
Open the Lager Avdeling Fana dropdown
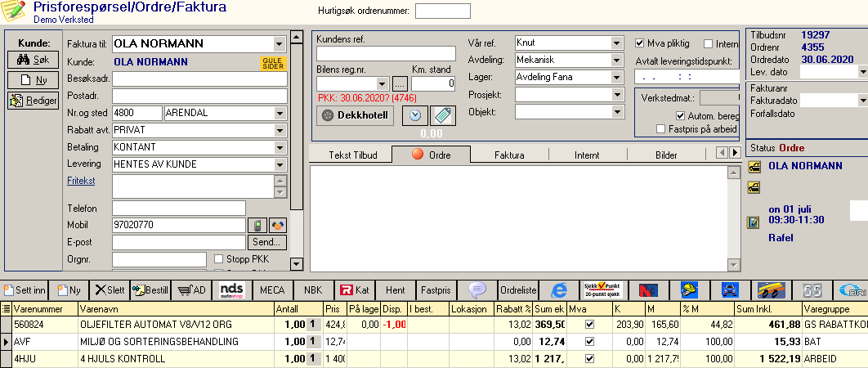[617, 77]
